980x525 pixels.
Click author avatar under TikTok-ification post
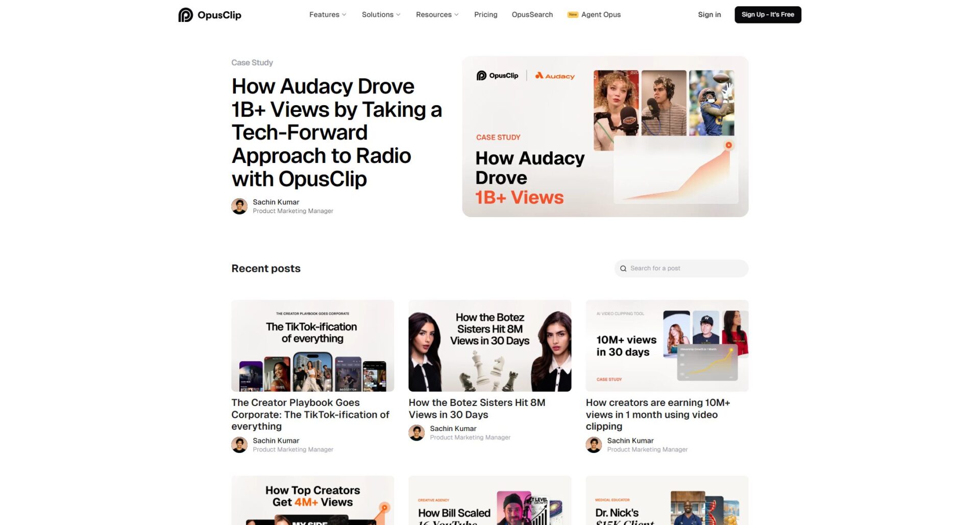239,445
